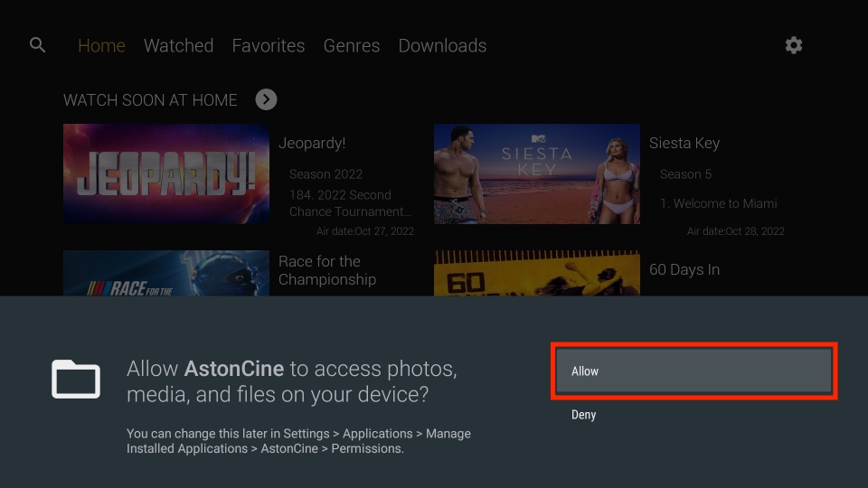The image size is (868, 488).
Task: Go to the Genres tab
Action: 352,45
